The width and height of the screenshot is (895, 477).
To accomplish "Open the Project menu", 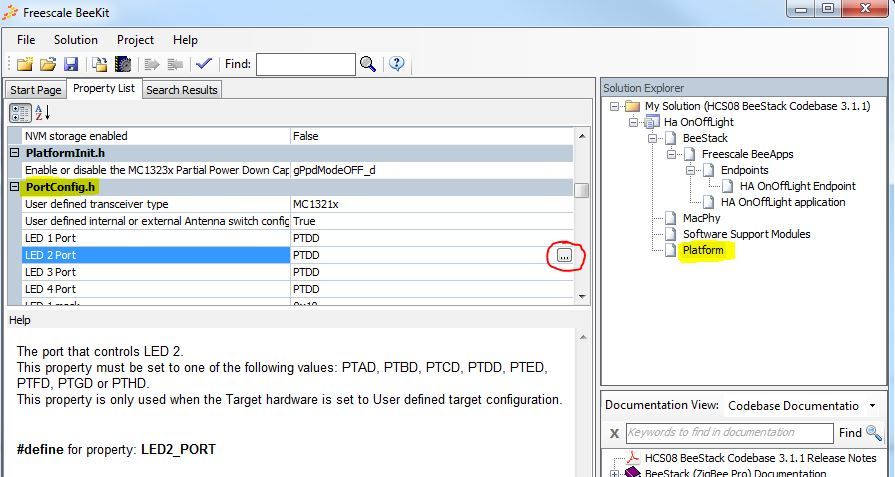I will pyautogui.click(x=135, y=40).
